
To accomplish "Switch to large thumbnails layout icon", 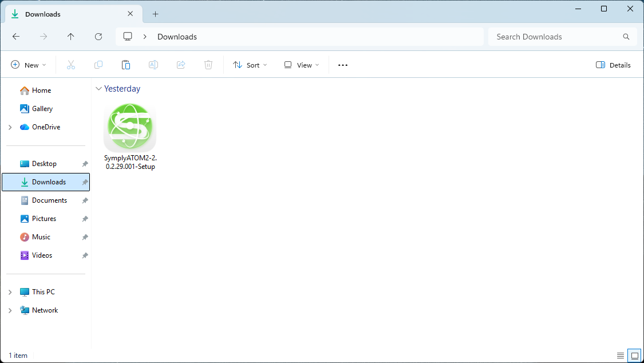I will (x=634, y=356).
